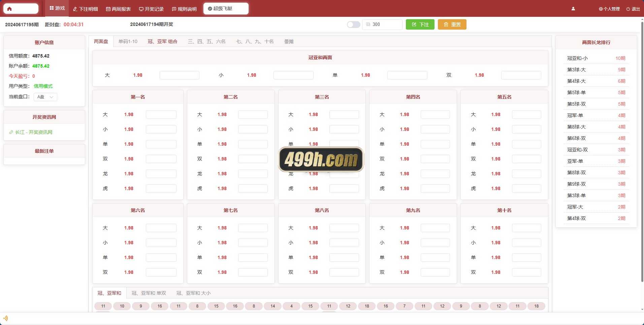Switch to 七、八、九、十名 tab

pyautogui.click(x=255, y=41)
